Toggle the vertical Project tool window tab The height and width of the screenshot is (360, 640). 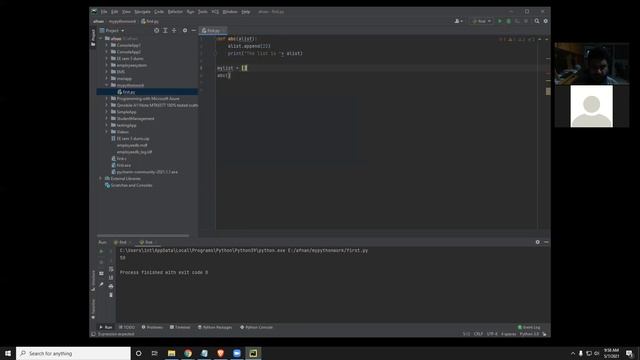pos(93,37)
